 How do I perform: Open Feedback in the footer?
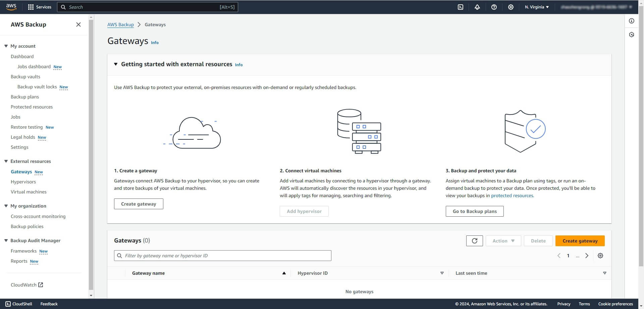coord(49,304)
